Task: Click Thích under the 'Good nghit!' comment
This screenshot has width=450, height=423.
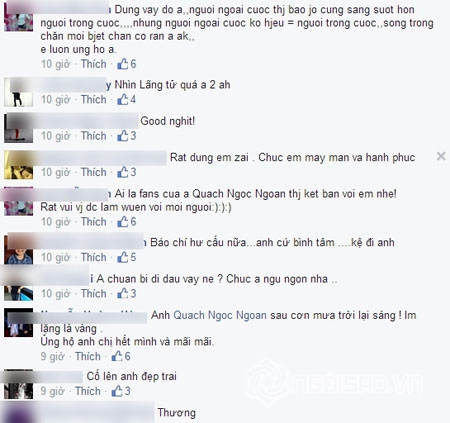Action: pyautogui.click(x=94, y=136)
